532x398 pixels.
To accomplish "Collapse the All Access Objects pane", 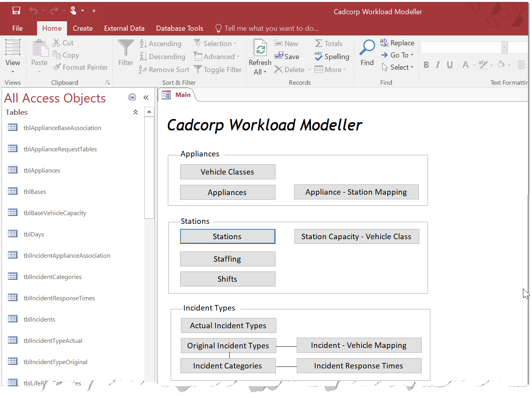I will [146, 97].
